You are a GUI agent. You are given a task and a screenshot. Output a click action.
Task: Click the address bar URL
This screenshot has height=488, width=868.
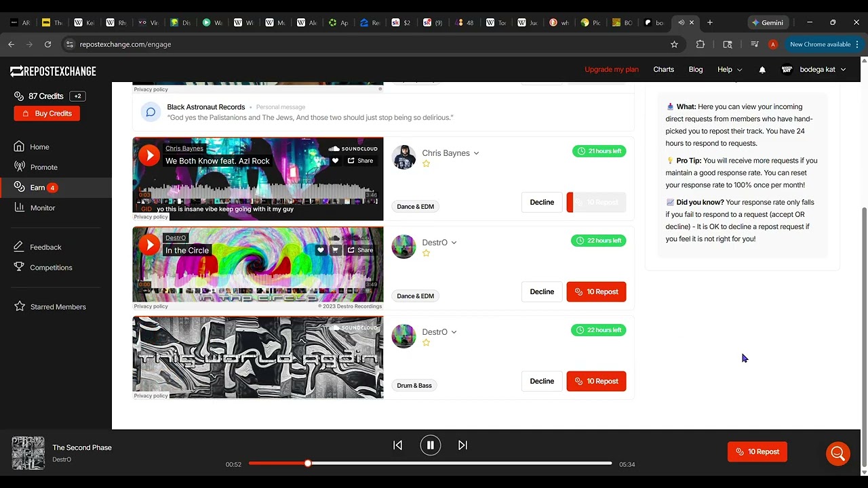click(x=125, y=44)
